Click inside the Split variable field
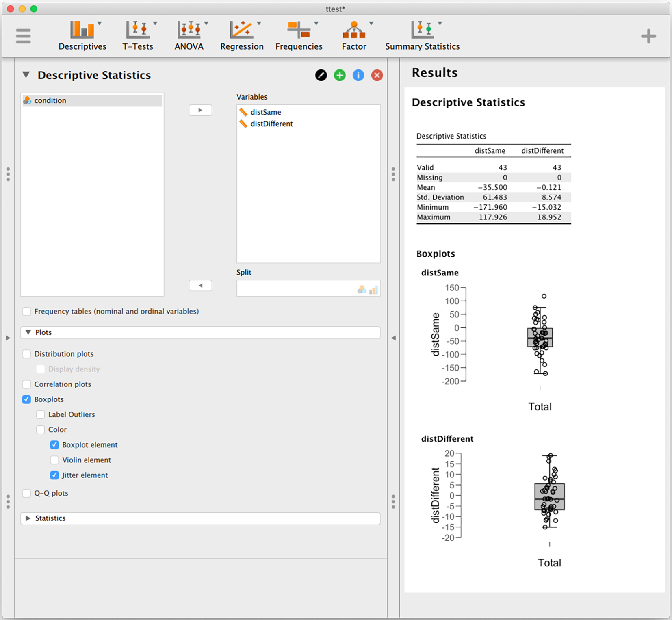 pyautogui.click(x=308, y=288)
